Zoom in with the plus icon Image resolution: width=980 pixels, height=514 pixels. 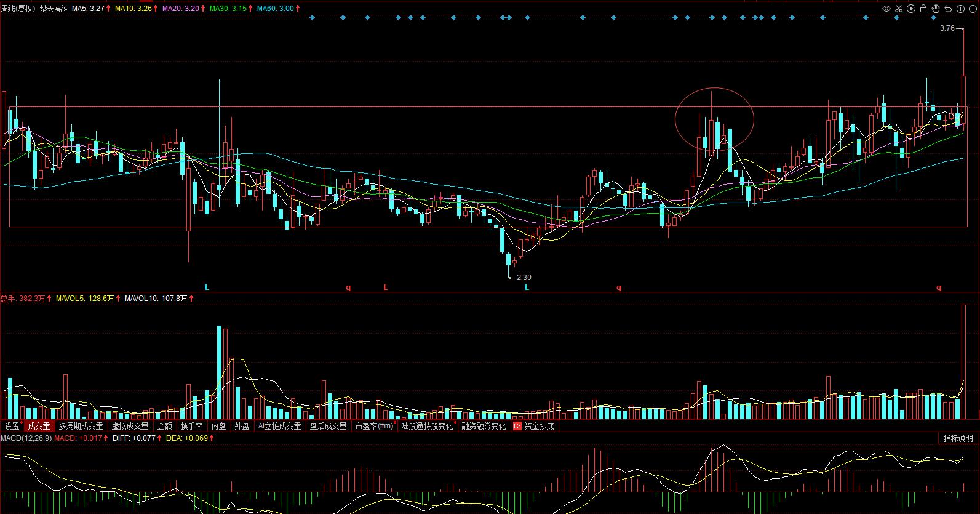pos(960,9)
